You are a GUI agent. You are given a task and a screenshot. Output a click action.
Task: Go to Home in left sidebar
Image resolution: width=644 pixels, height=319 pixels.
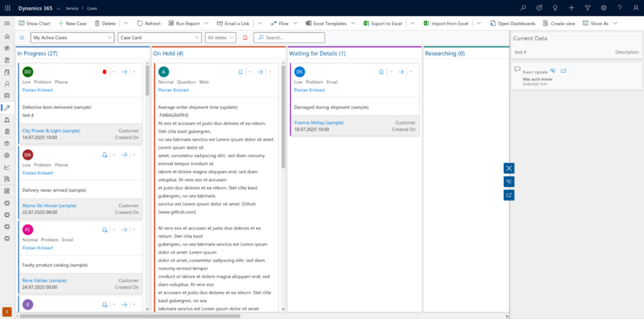click(x=7, y=36)
